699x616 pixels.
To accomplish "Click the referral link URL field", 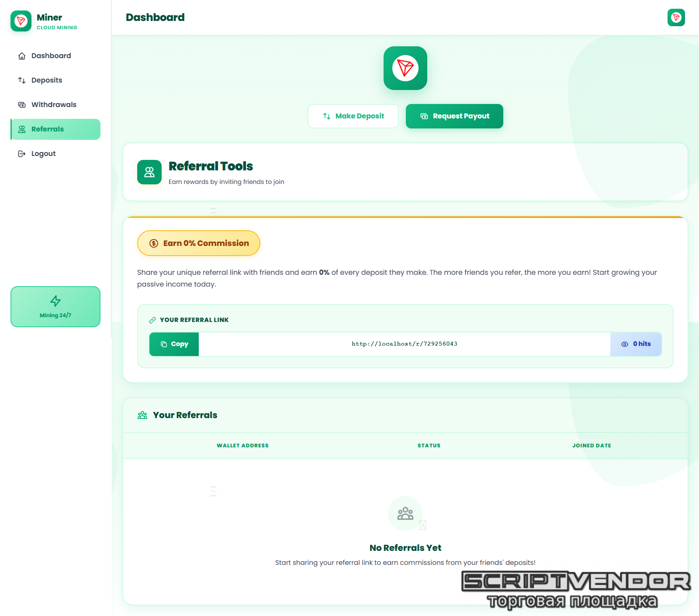I will (404, 344).
